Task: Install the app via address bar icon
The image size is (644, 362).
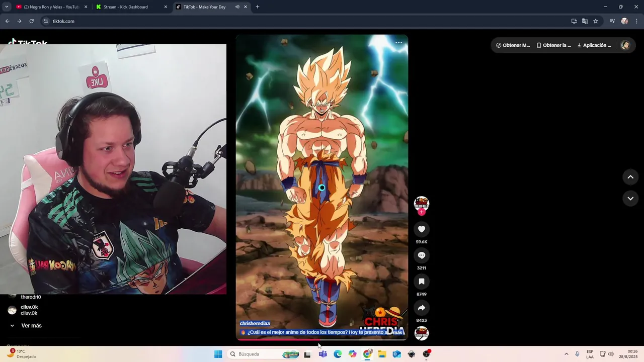Action: [x=574, y=21]
